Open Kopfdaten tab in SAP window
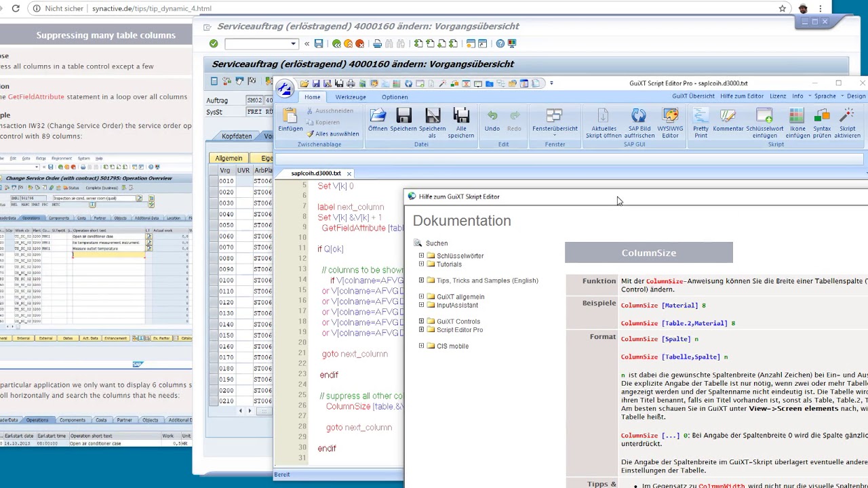868x488 pixels. click(x=237, y=136)
